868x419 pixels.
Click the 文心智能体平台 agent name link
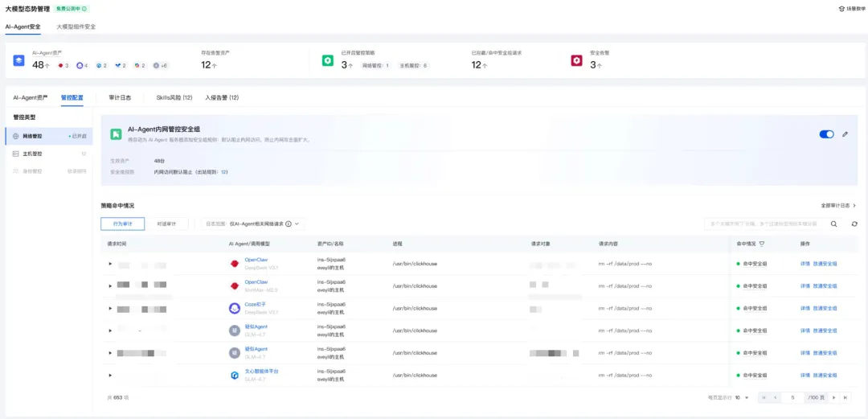click(x=261, y=372)
